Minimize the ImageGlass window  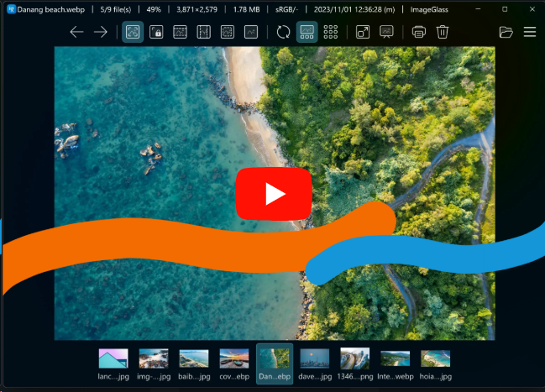479,9
